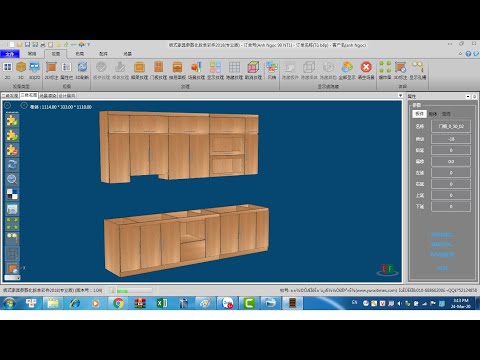480x360 pixels.
Task: Click refresh arrows icon in viewport toolbar
Action: click(x=12, y=165)
